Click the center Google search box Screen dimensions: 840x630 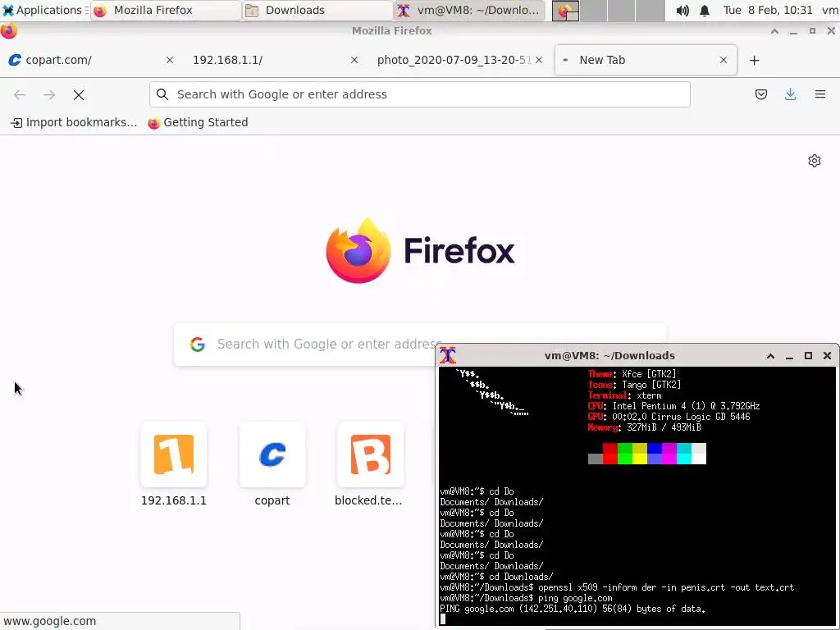(x=420, y=344)
